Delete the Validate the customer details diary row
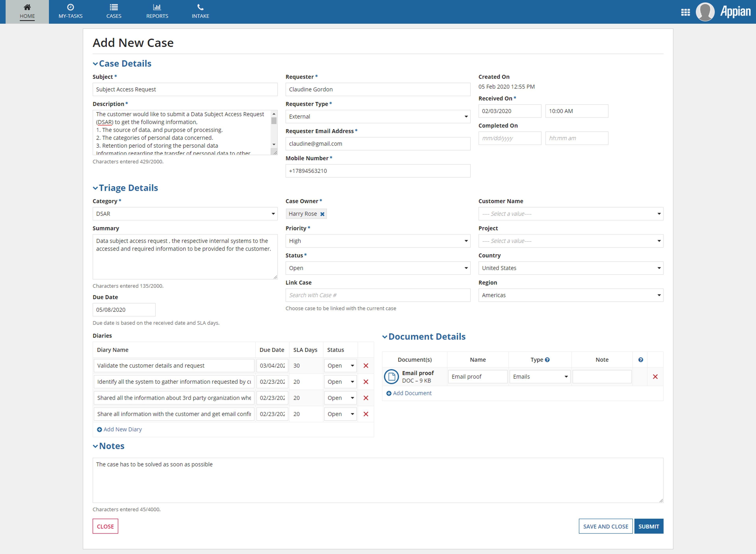The image size is (756, 554). point(366,366)
